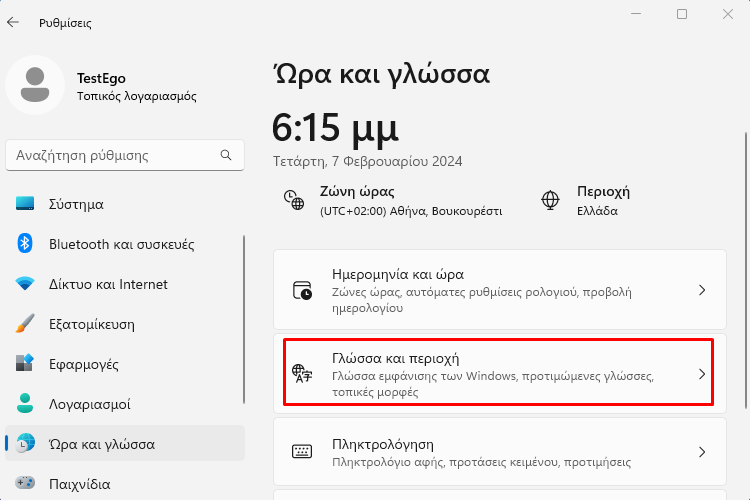Open Εφαρμογές category

point(124,364)
